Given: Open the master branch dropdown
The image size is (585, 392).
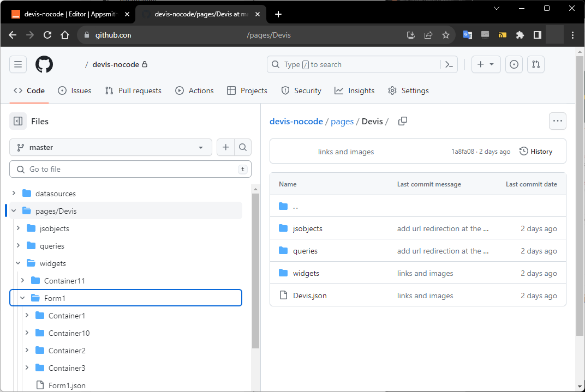Looking at the screenshot, I should click(110, 147).
